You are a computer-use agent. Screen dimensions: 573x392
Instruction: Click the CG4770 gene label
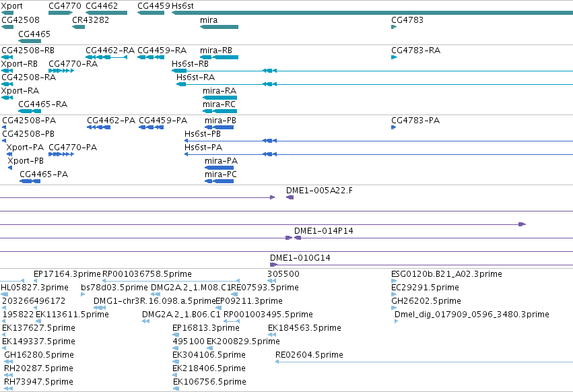[x=65, y=6]
